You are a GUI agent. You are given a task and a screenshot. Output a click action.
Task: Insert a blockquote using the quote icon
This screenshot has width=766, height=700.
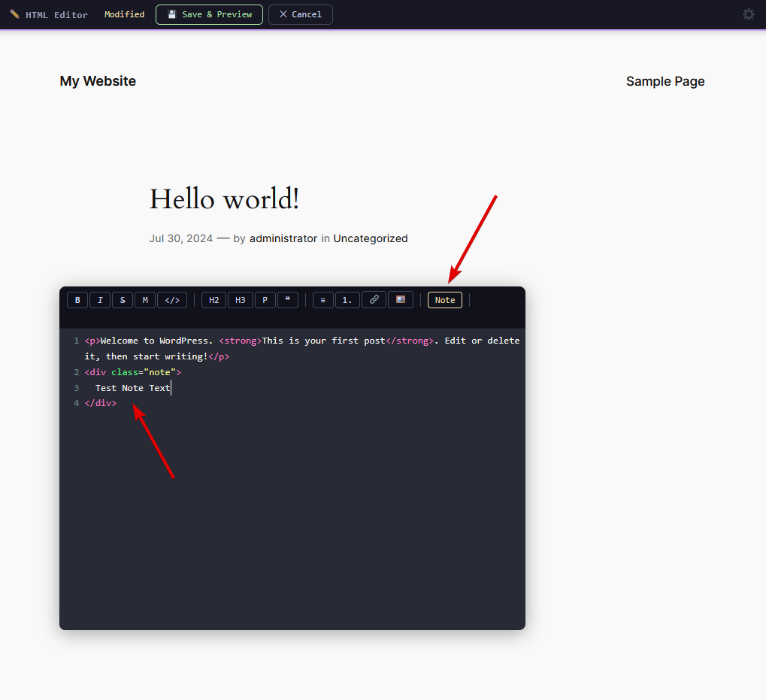[287, 299]
